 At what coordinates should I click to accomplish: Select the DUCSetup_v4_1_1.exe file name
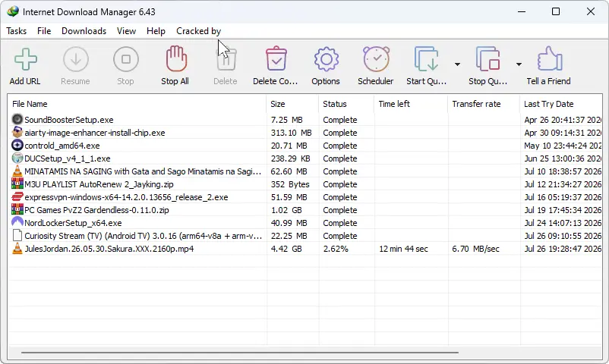coord(67,158)
